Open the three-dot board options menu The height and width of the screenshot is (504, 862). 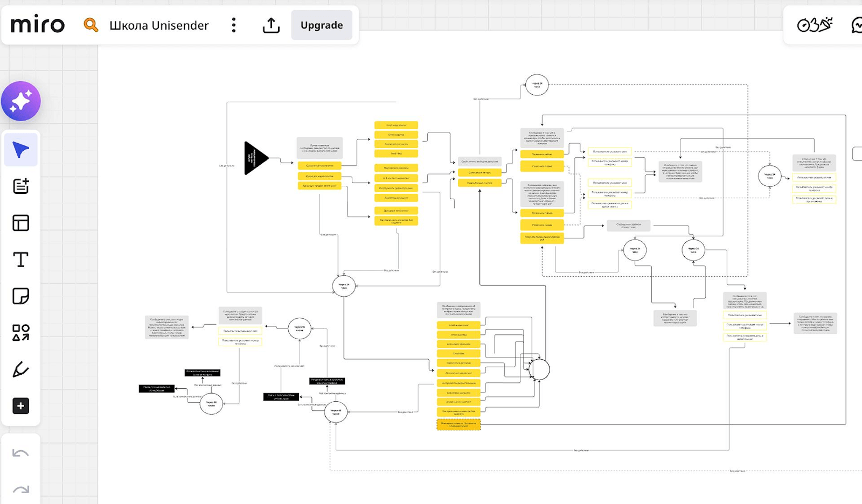(234, 25)
